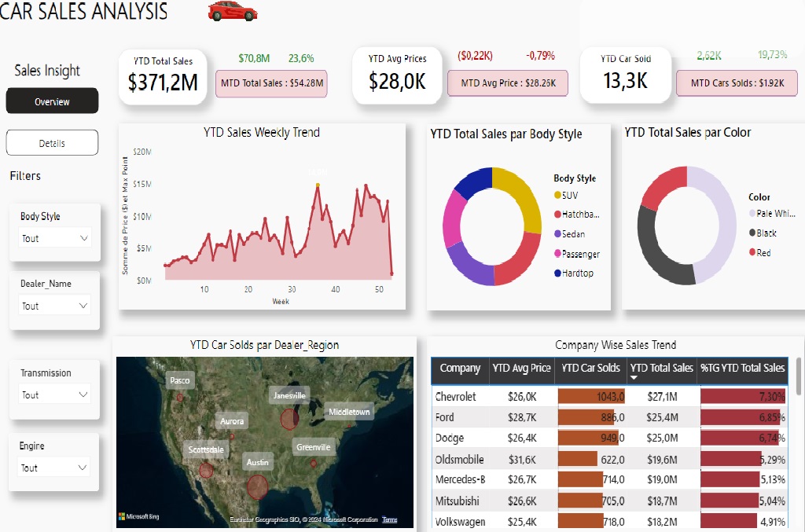
Task: Click the Hardtop legend marker
Action: click(558, 273)
